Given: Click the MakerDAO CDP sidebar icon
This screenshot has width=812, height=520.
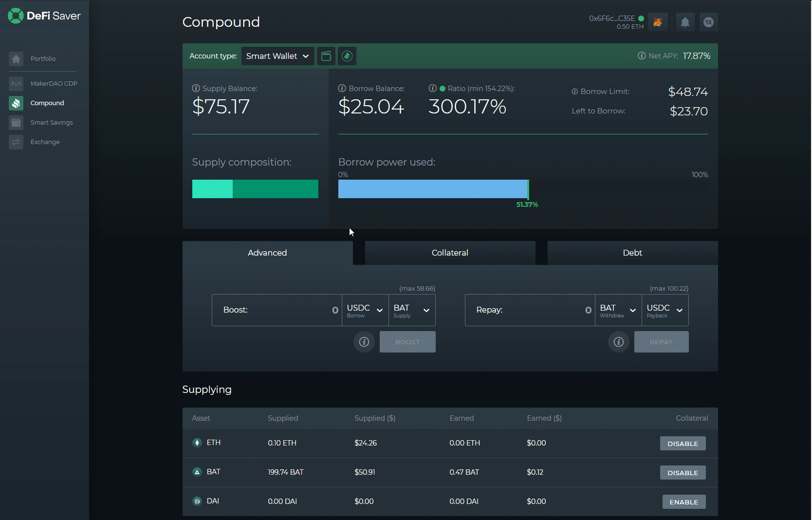Looking at the screenshot, I should click(16, 84).
